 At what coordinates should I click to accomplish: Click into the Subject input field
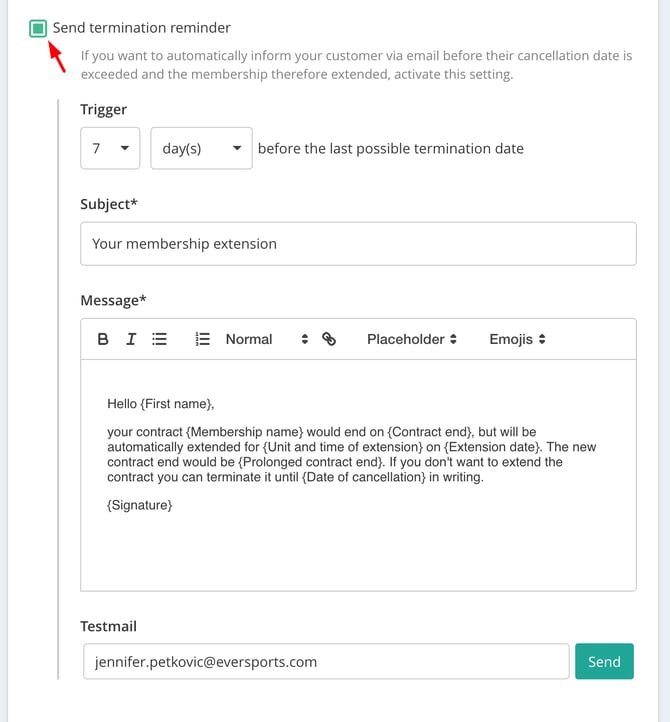point(358,244)
